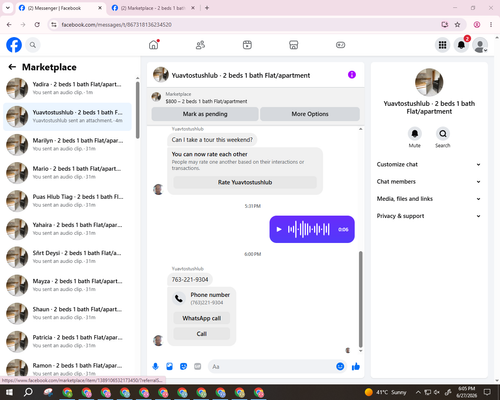
Task: Open the Patricia conversation
Action: click(x=67, y=341)
